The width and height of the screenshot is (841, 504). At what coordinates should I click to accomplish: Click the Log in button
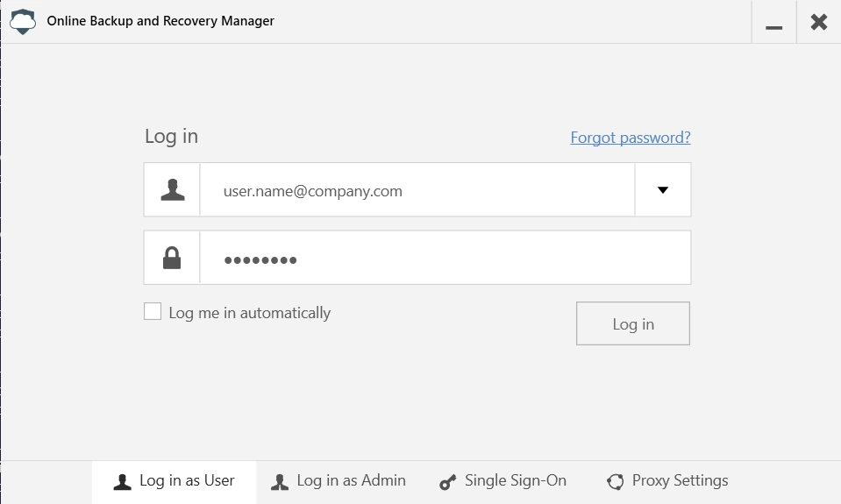633,323
